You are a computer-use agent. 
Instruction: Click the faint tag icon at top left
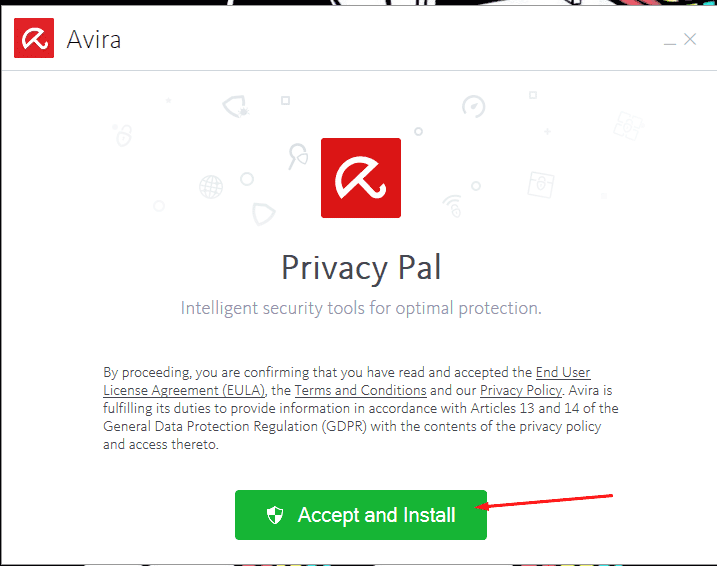[232, 107]
